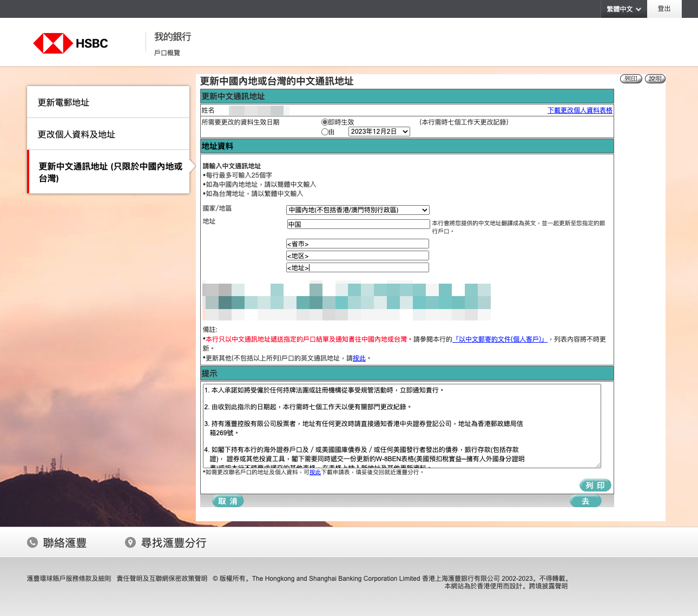This screenshot has height=616, width=698.
Task: Click 登出 to log out
Action: click(664, 9)
